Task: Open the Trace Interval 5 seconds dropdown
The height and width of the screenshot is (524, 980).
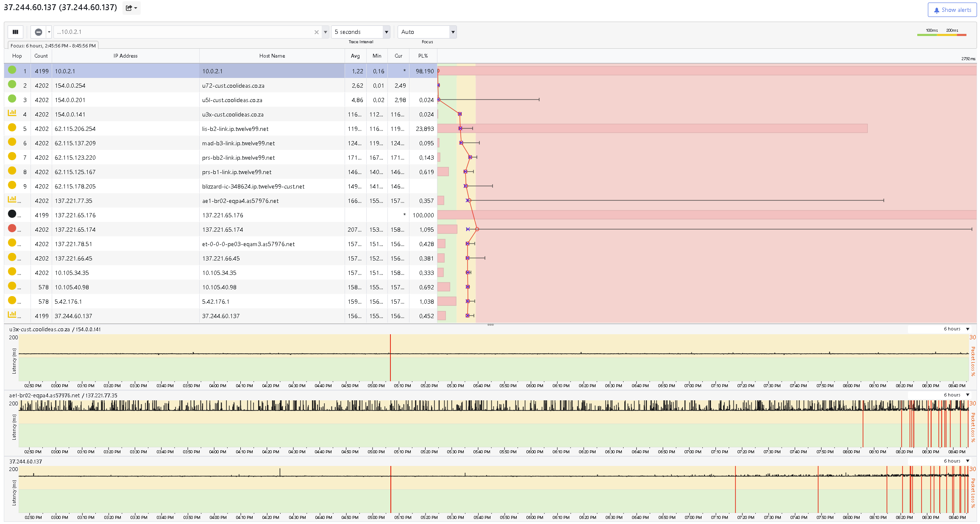Action: (361, 32)
